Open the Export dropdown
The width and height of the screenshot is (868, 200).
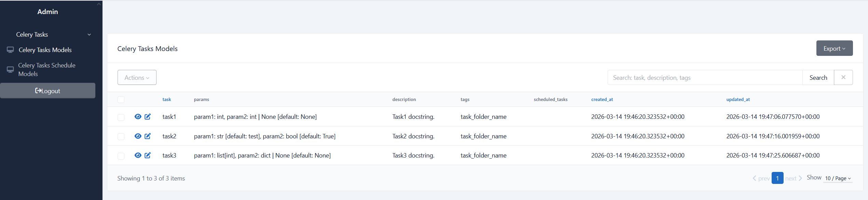[835, 48]
